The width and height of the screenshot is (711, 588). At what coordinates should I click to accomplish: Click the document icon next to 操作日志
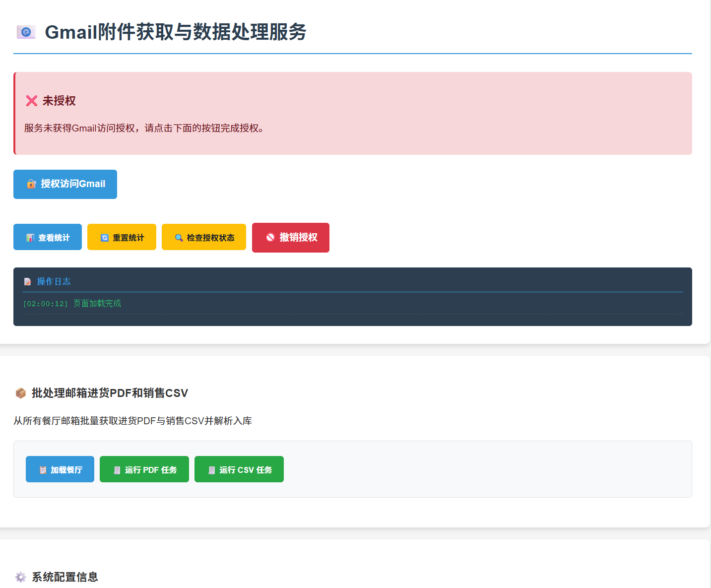point(28,282)
